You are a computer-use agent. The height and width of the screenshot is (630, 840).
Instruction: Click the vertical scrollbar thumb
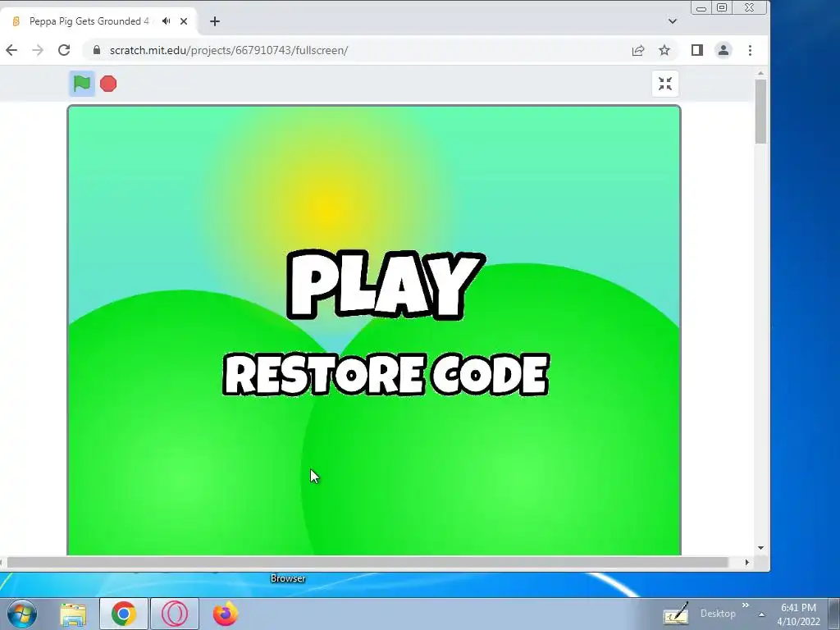coord(760,112)
